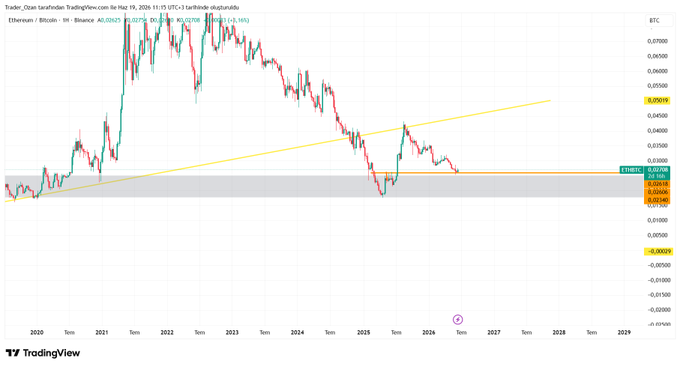Click the 0,01000 price scale value
This screenshot has width=680, height=367.
[x=657, y=220]
